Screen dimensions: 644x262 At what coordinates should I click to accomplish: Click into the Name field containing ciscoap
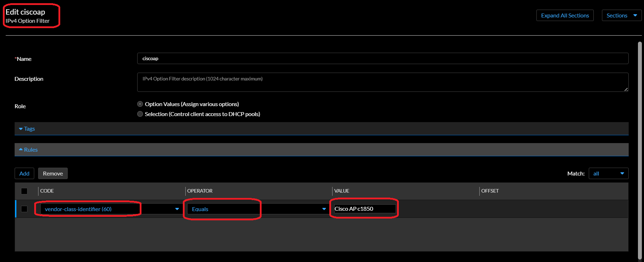(x=382, y=58)
